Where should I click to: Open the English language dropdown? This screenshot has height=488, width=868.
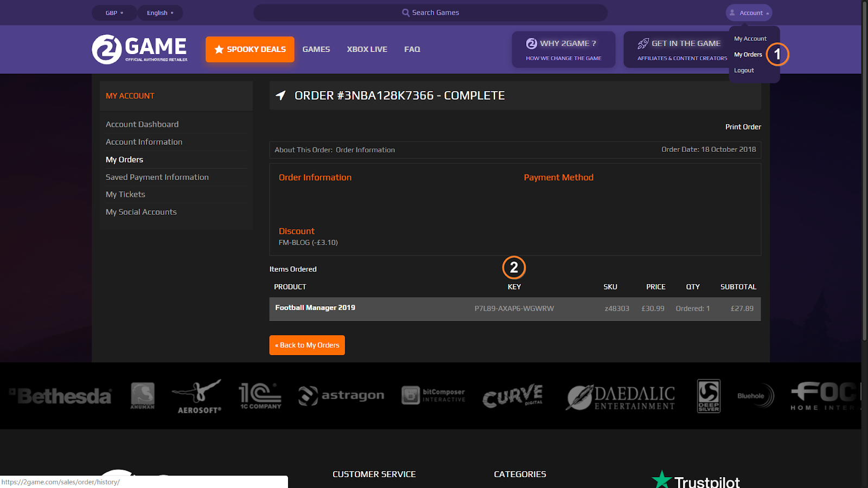(x=160, y=12)
